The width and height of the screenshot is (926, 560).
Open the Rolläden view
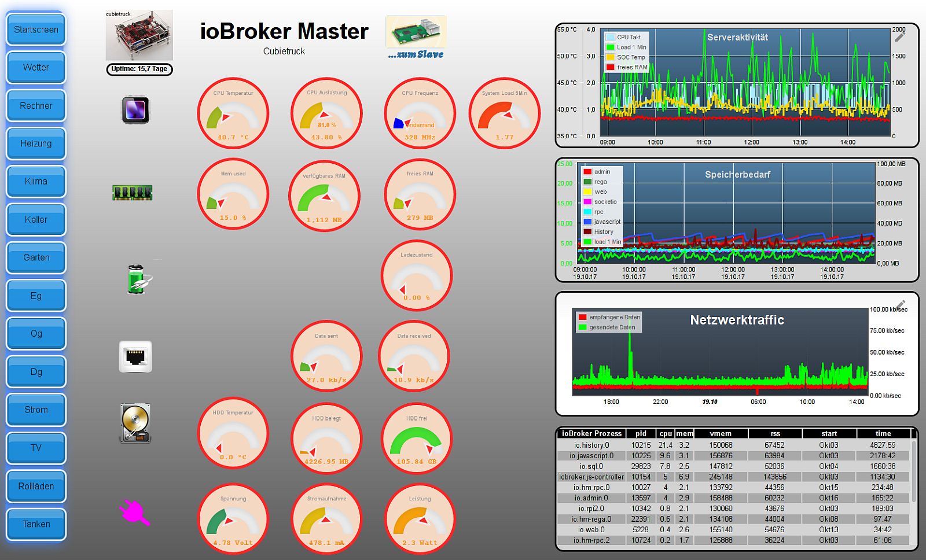pyautogui.click(x=36, y=486)
